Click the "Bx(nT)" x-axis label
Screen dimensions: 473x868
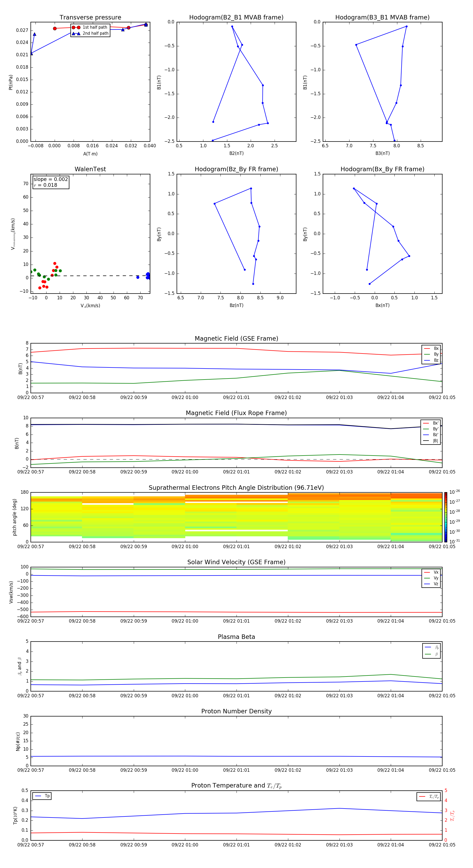[382, 306]
